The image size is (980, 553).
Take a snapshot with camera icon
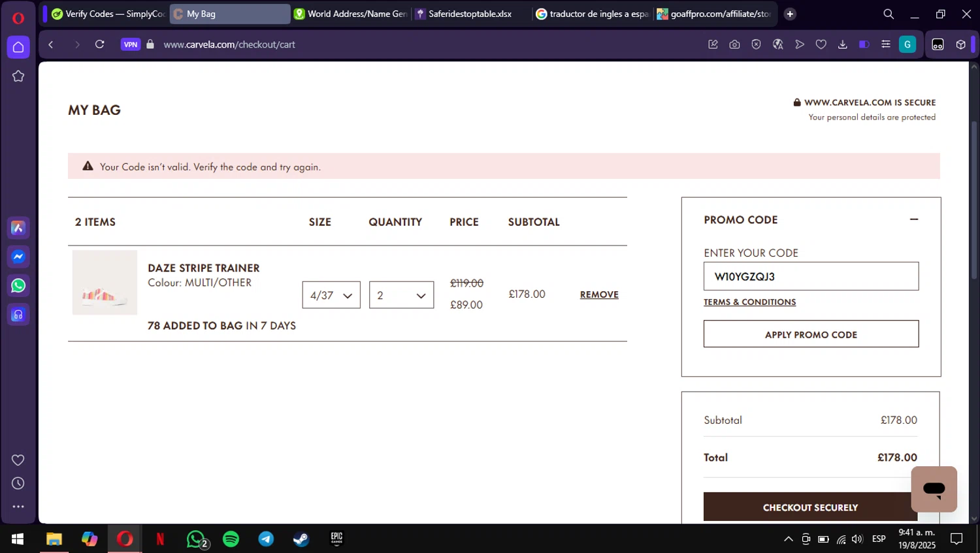click(734, 44)
